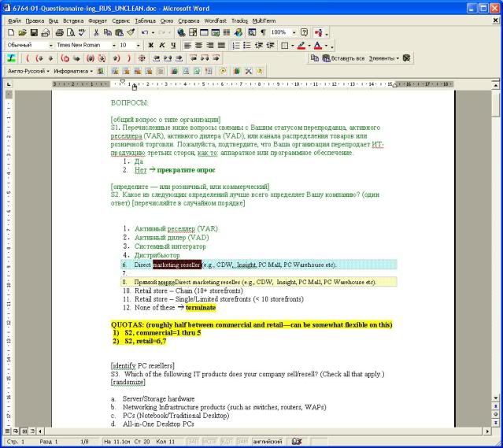Viewport: 503px width, 448px height.
Task: Toggle underline formatting (Ч)
Action: (173, 46)
